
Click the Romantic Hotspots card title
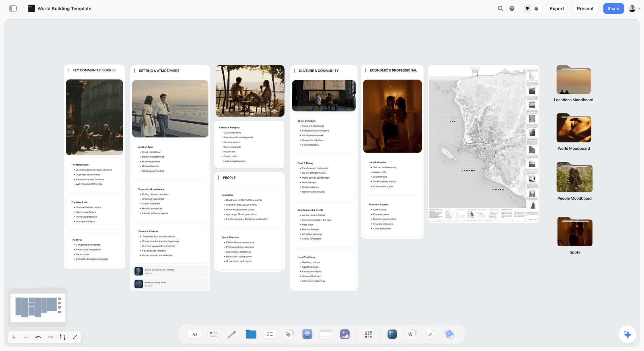[229, 128]
